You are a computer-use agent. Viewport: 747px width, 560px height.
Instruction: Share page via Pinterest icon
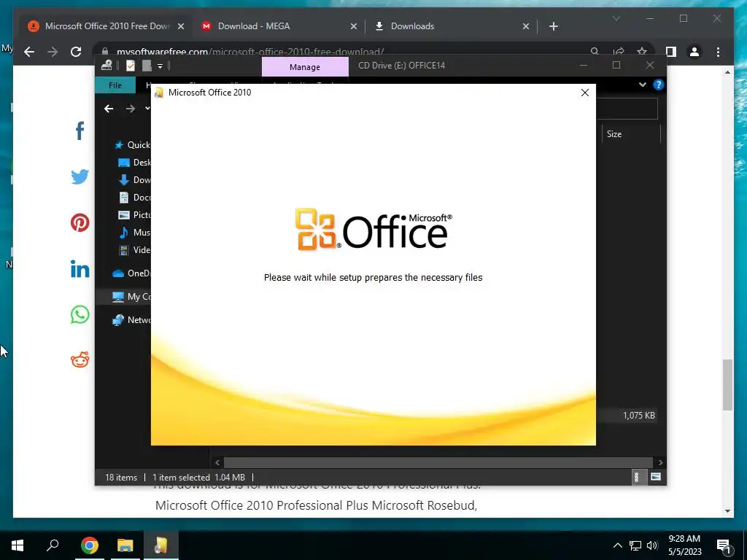tap(80, 222)
